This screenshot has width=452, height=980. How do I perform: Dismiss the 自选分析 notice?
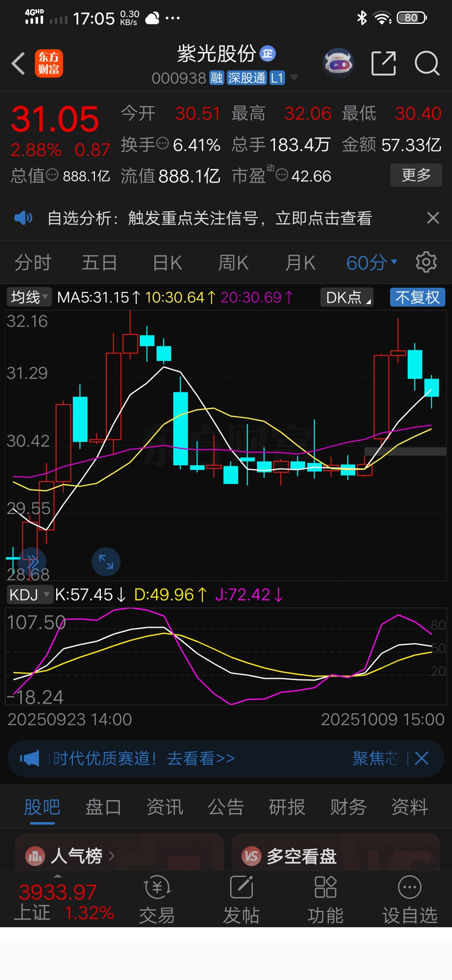(433, 218)
